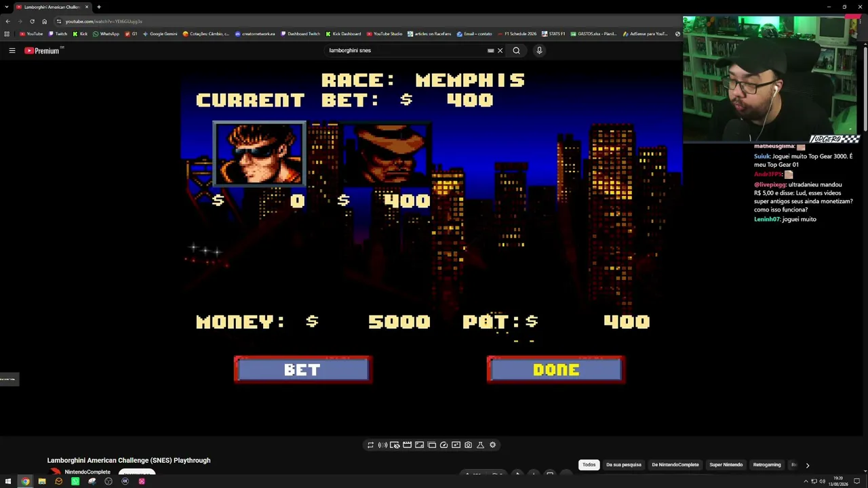
Task: Select the 'Todos' filter chip
Action: [589, 465]
